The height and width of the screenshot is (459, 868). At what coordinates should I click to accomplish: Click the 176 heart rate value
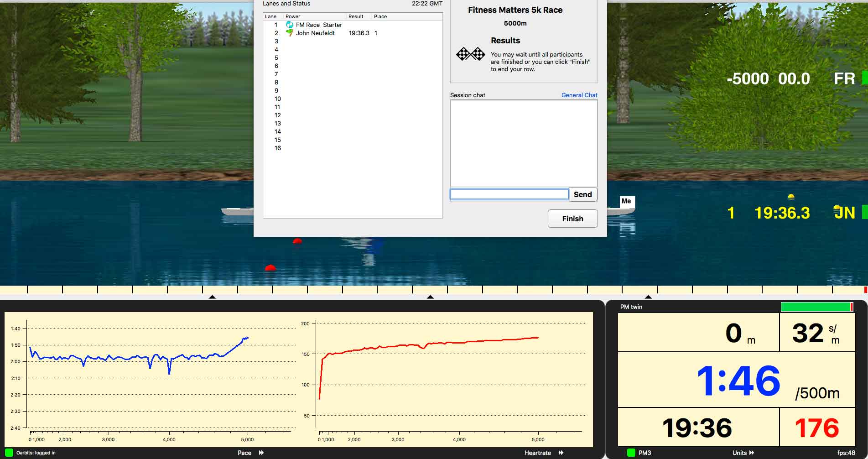point(816,428)
